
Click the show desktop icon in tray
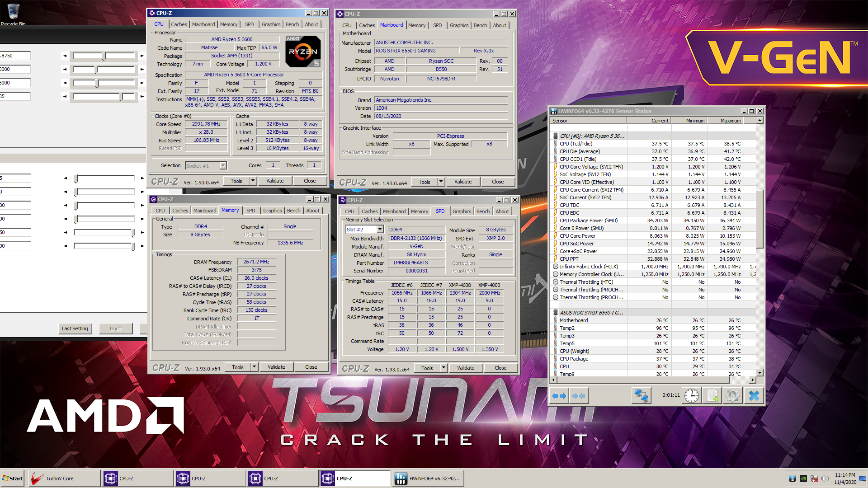(x=863, y=479)
